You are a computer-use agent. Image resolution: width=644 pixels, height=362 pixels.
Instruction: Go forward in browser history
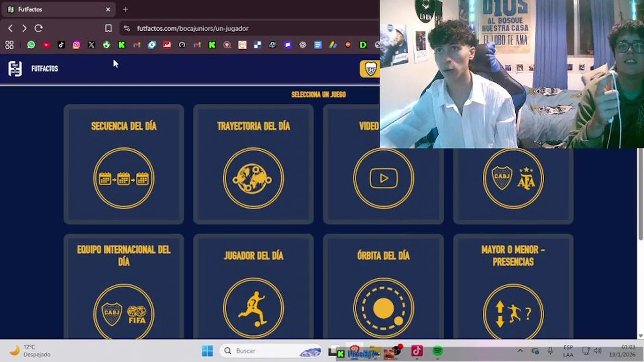(x=24, y=29)
